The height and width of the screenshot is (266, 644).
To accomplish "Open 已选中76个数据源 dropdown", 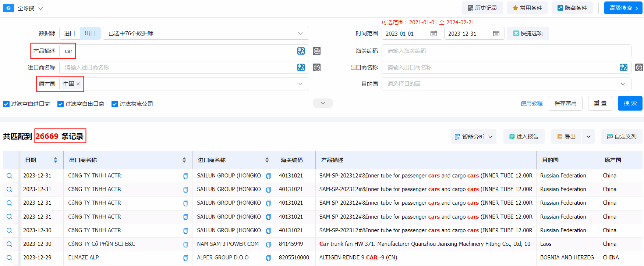I will [x=205, y=33].
